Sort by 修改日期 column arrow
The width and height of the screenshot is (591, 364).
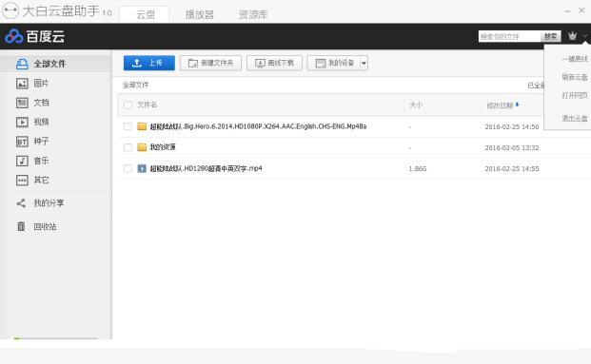click(517, 105)
